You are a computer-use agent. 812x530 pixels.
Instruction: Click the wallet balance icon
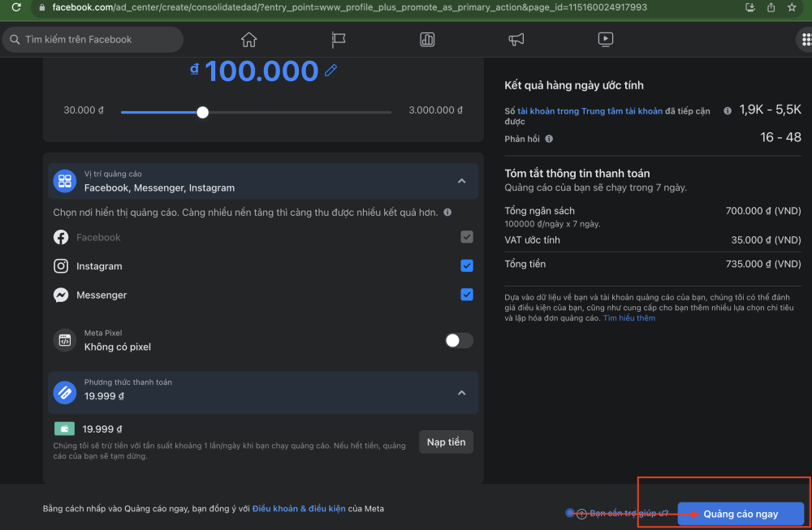64,429
